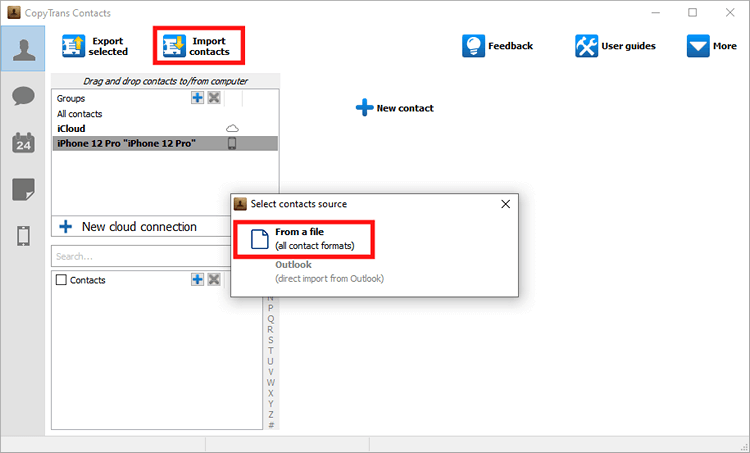Choose From a file import source

tap(304, 239)
